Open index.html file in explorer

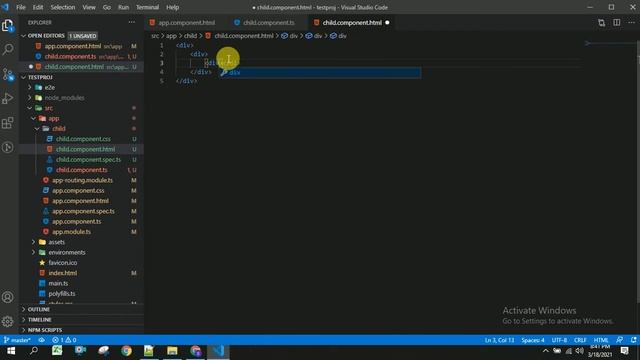(63, 273)
